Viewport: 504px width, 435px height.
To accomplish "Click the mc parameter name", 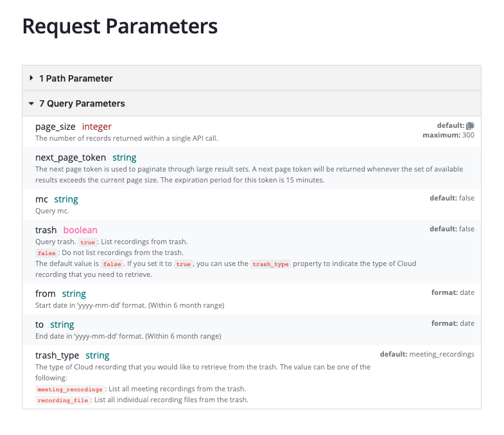I will [42, 199].
